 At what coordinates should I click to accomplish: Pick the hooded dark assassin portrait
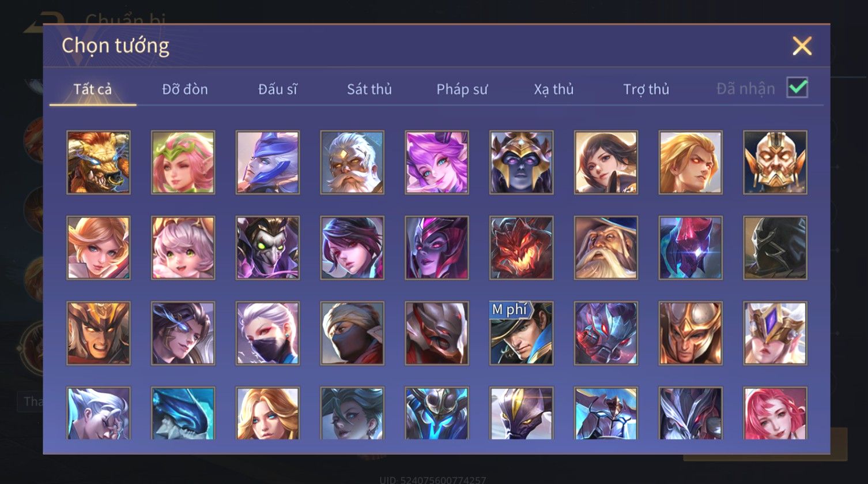pos(775,248)
